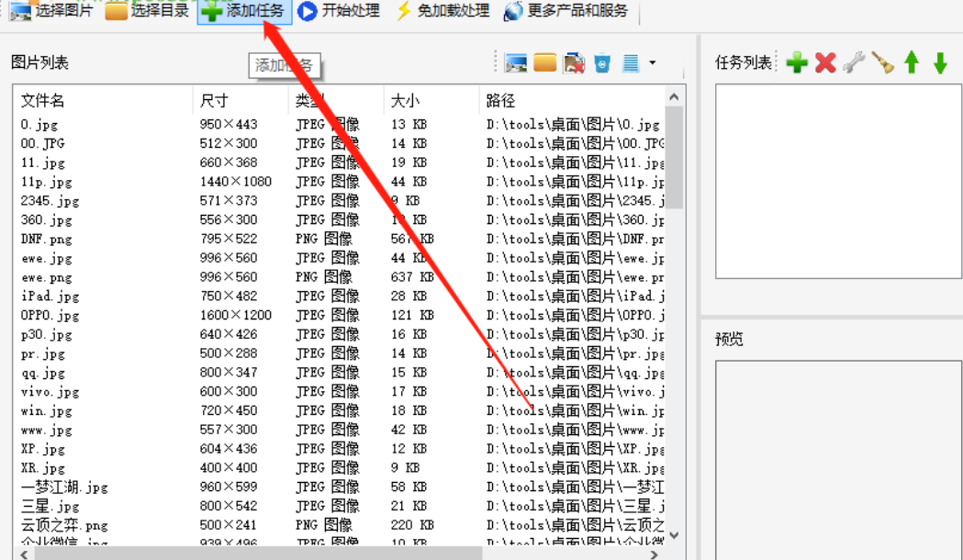Click the 1600×1200 size cell
The height and width of the screenshot is (560, 963).
tap(235, 315)
